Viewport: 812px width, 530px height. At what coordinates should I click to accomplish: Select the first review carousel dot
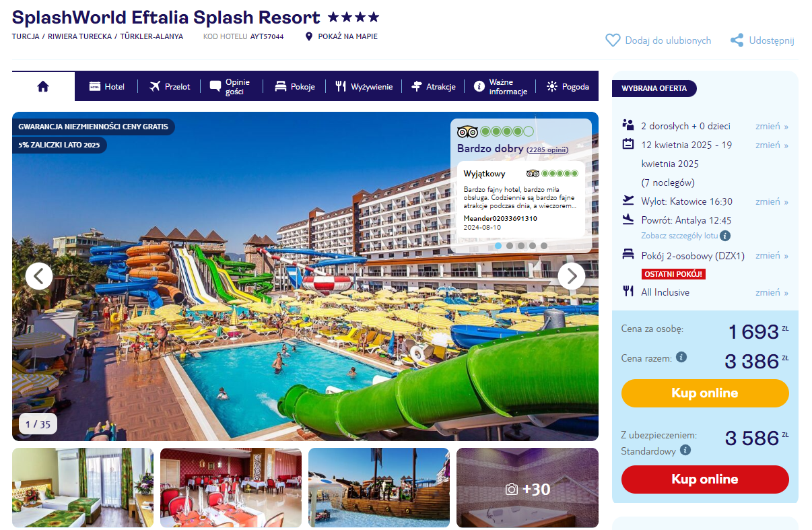pyautogui.click(x=498, y=246)
